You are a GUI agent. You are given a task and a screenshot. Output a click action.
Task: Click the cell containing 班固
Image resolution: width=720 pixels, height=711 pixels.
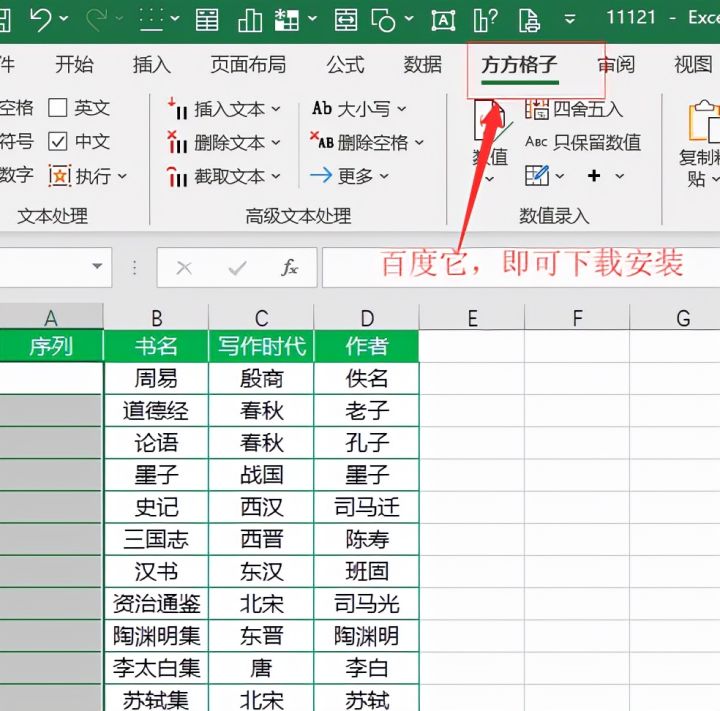click(x=366, y=571)
